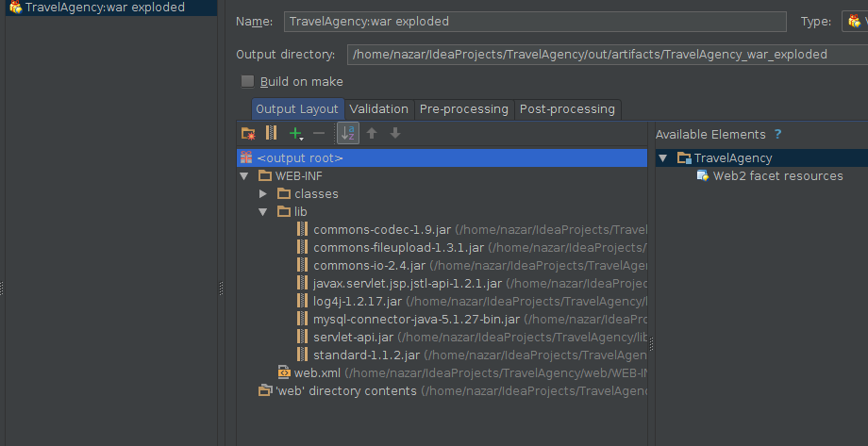Click the standard-1.1.2.jar library icon
Viewport: 868px width, 446px height.
coord(302,355)
